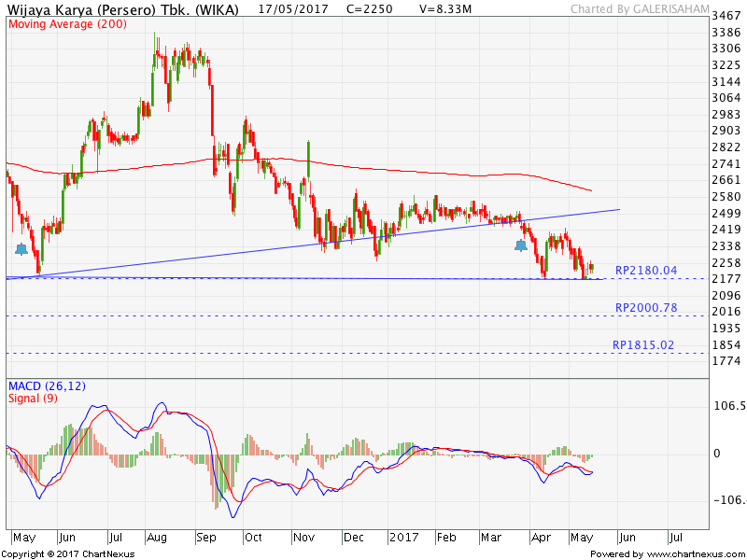Click the 3467 value on price axis
Viewport: 747px width, 560px height.
(726, 17)
